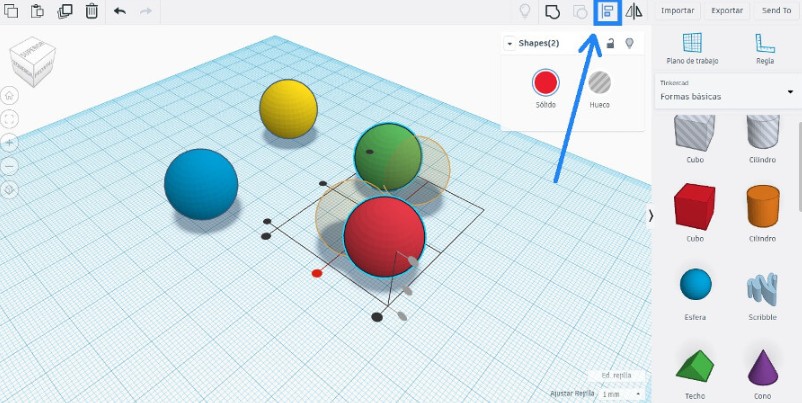802x403 pixels.
Task: Undo the last action
Action: tap(120, 11)
